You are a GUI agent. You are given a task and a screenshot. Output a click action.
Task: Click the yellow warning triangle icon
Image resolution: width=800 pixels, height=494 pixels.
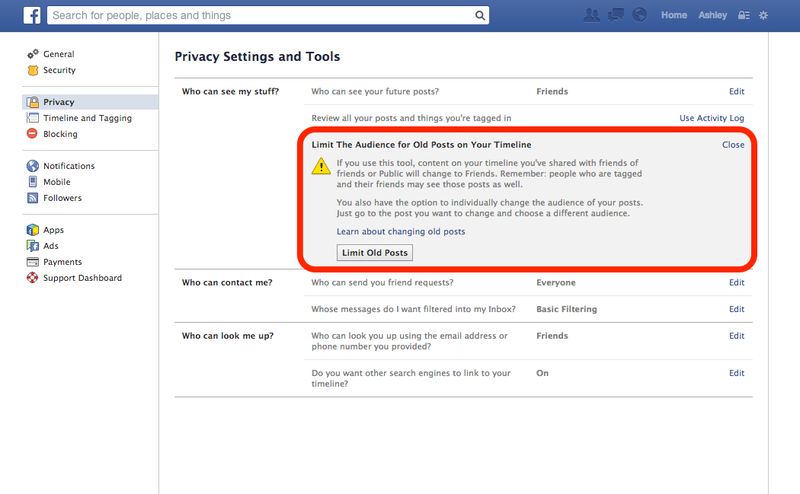pyautogui.click(x=321, y=166)
